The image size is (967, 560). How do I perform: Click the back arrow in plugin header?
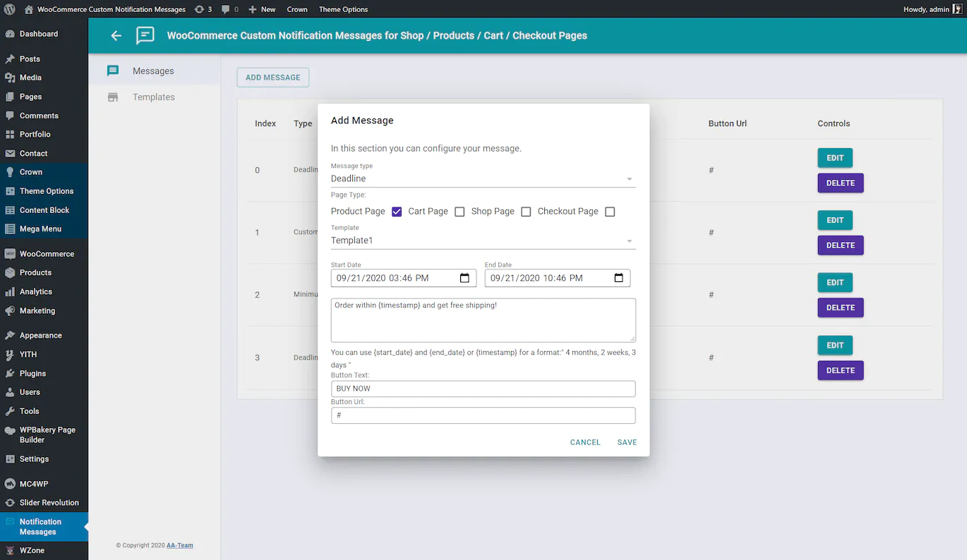(x=116, y=35)
